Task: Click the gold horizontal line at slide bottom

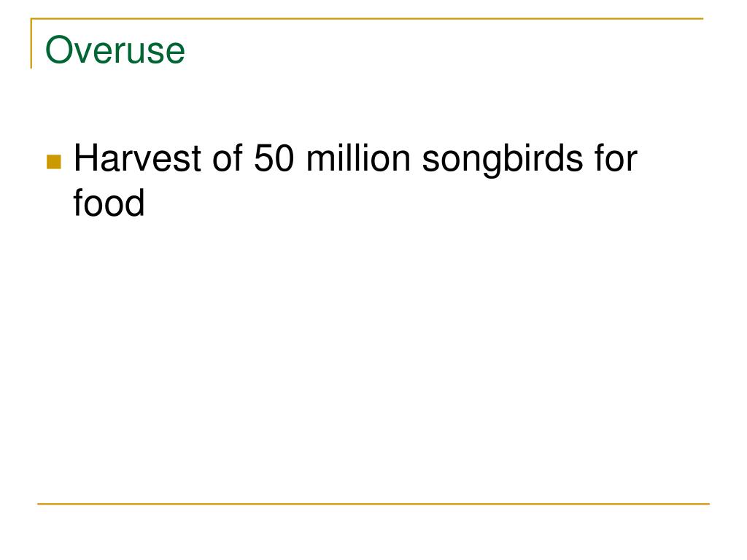Action: (x=373, y=503)
